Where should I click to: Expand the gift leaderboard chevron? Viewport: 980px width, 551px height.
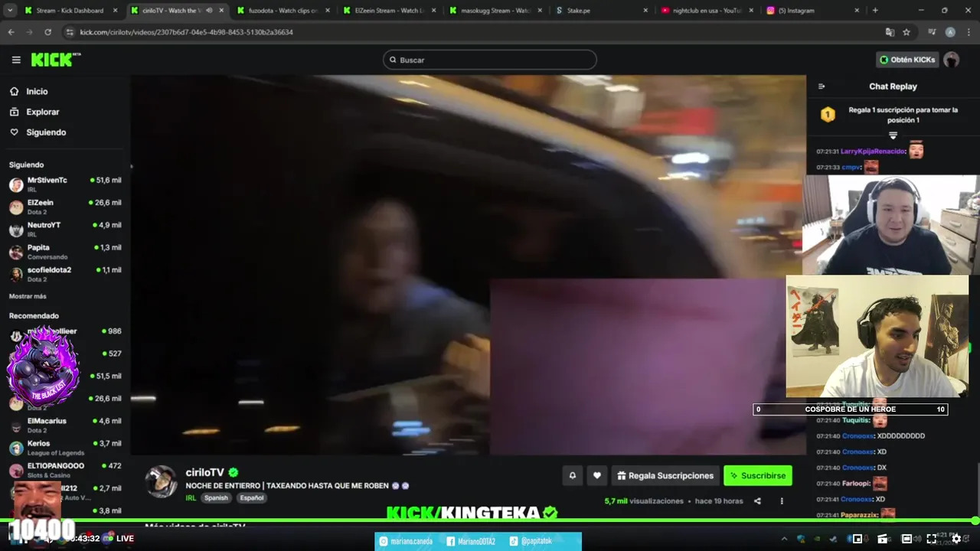(x=893, y=135)
